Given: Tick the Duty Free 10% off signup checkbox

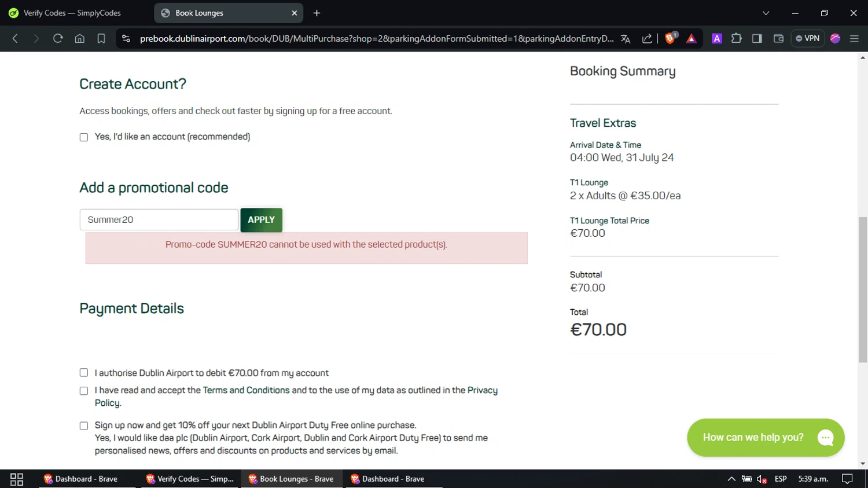Looking at the screenshot, I should coord(84,425).
